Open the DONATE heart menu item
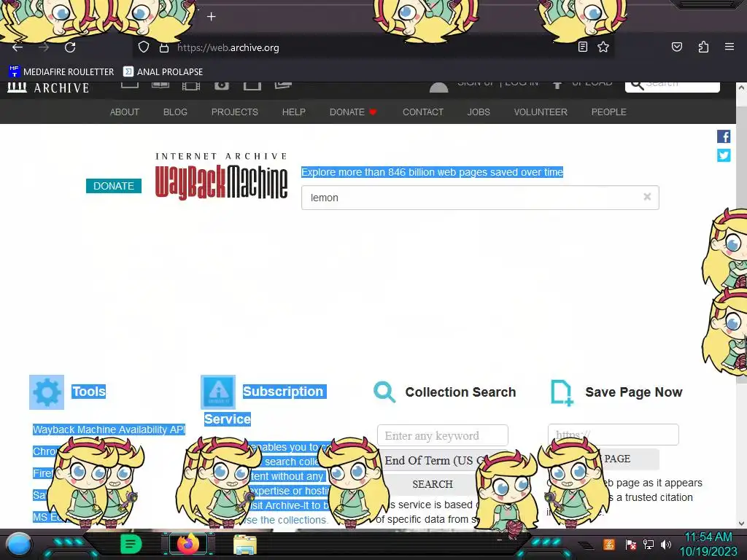 point(353,112)
